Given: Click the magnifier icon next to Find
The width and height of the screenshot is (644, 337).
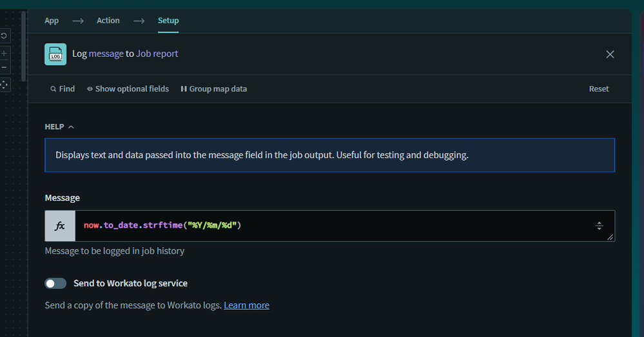Looking at the screenshot, I should tap(54, 89).
